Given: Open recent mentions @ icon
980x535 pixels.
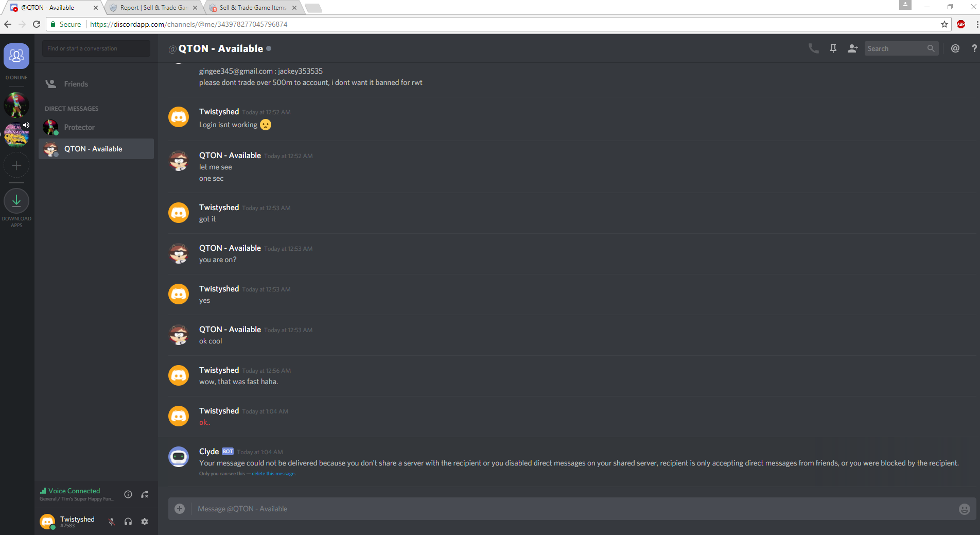Looking at the screenshot, I should point(955,48).
